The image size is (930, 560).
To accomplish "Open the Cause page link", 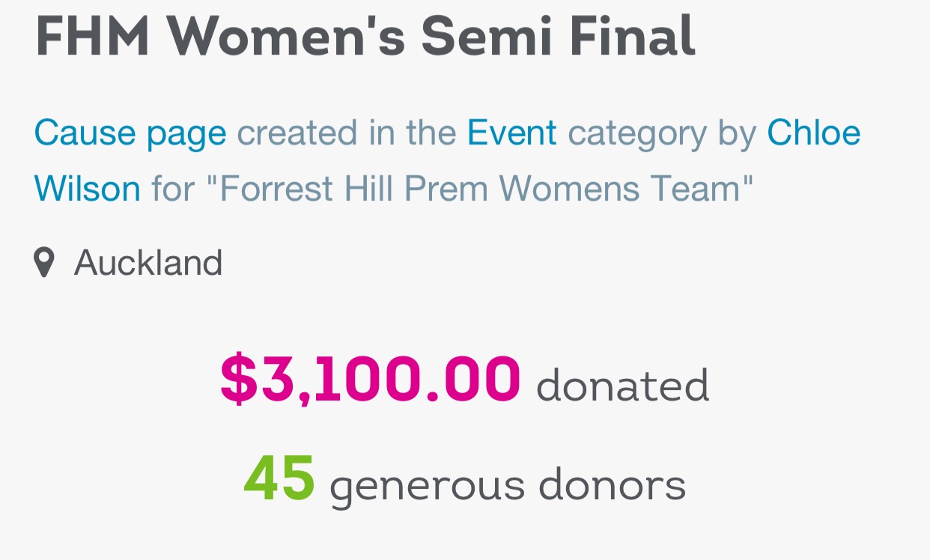I will 130,133.
